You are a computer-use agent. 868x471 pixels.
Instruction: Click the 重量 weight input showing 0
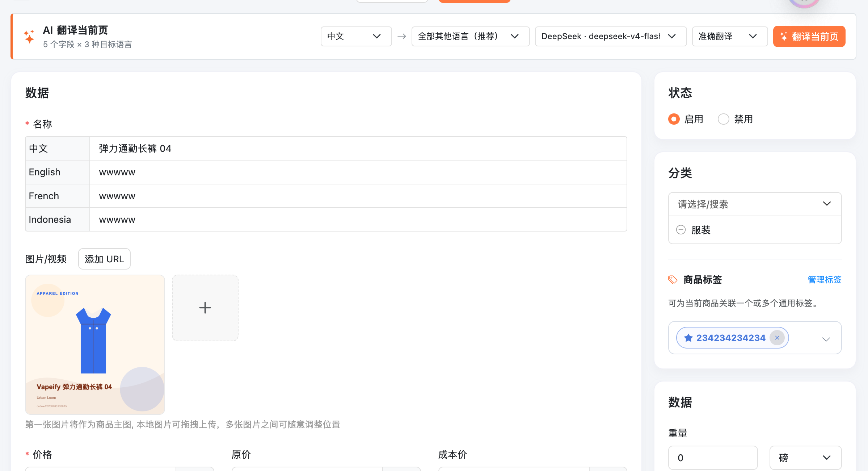click(713, 458)
